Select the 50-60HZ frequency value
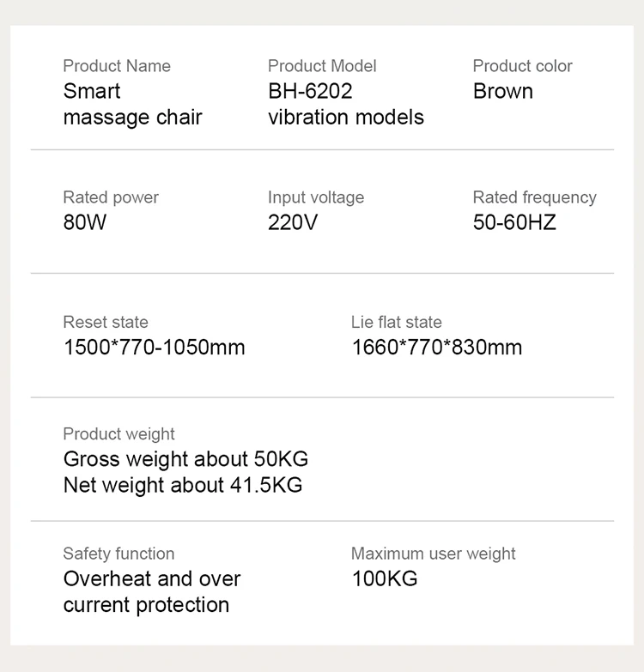 [x=514, y=223]
